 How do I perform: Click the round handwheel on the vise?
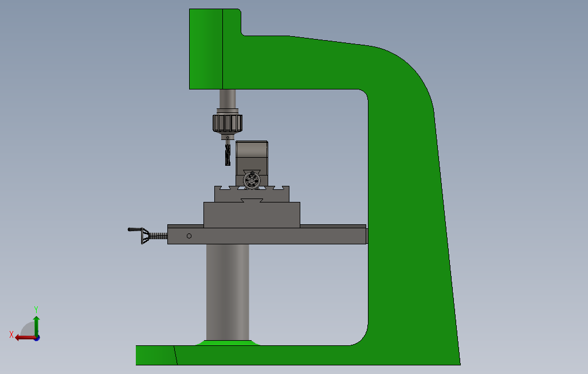pyautogui.click(x=252, y=181)
